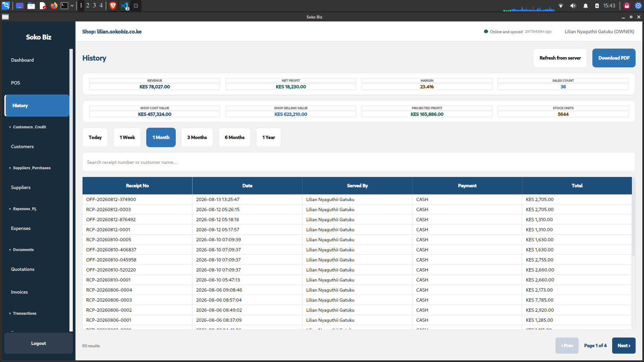Click the Receipt No column header
Screen dimensions: 644x362
tap(138, 186)
